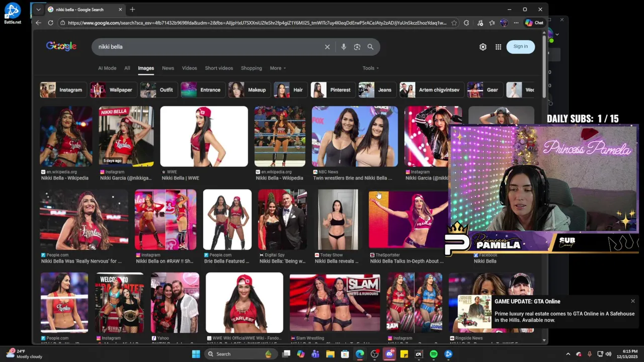Select the Artem chigvintsev filter chip
This screenshot has width=644, height=362.
(431, 90)
